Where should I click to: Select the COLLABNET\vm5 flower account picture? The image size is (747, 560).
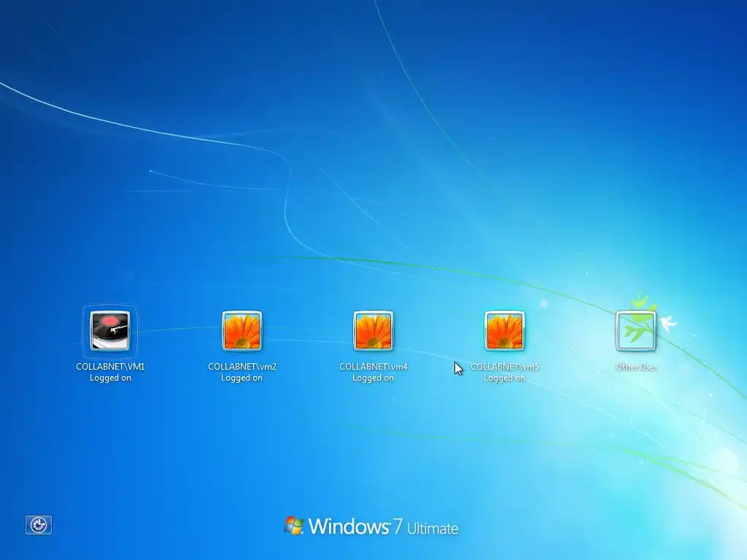[x=505, y=330]
